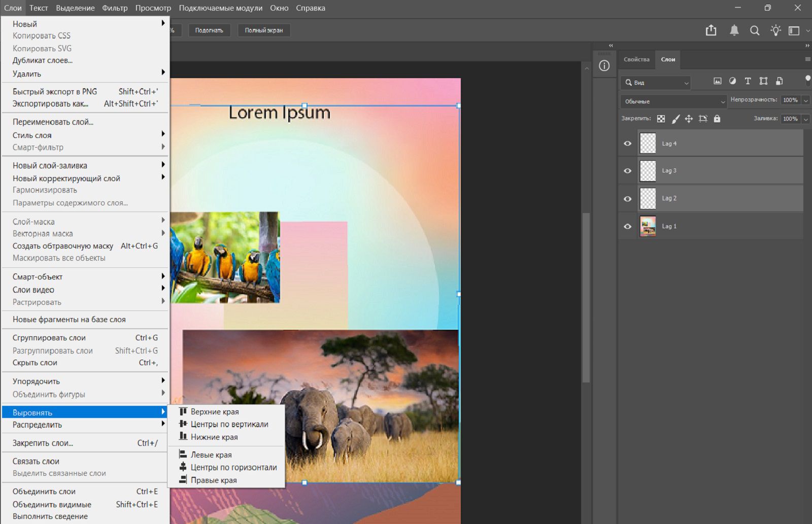The image size is (812, 524).
Task: Open the layer filter 'Вид' dropdown
Action: [x=656, y=83]
